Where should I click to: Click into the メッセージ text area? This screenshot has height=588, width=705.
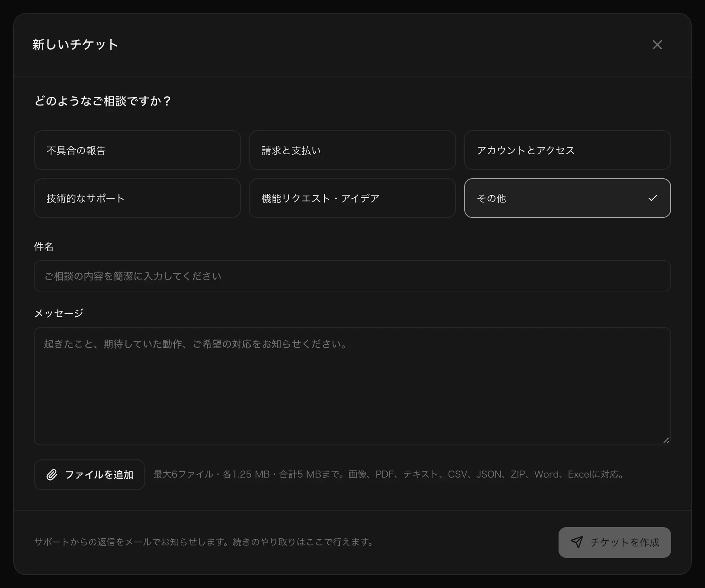click(352, 386)
